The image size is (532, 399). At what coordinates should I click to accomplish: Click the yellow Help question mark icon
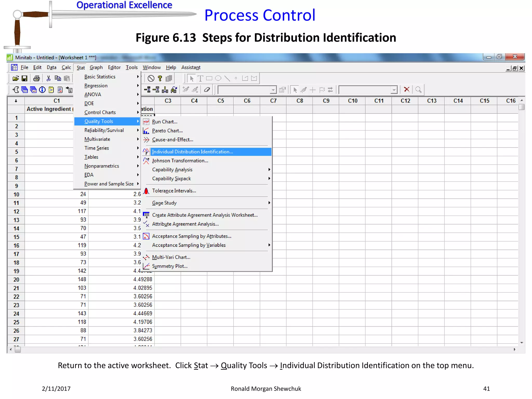pyautogui.click(x=160, y=78)
